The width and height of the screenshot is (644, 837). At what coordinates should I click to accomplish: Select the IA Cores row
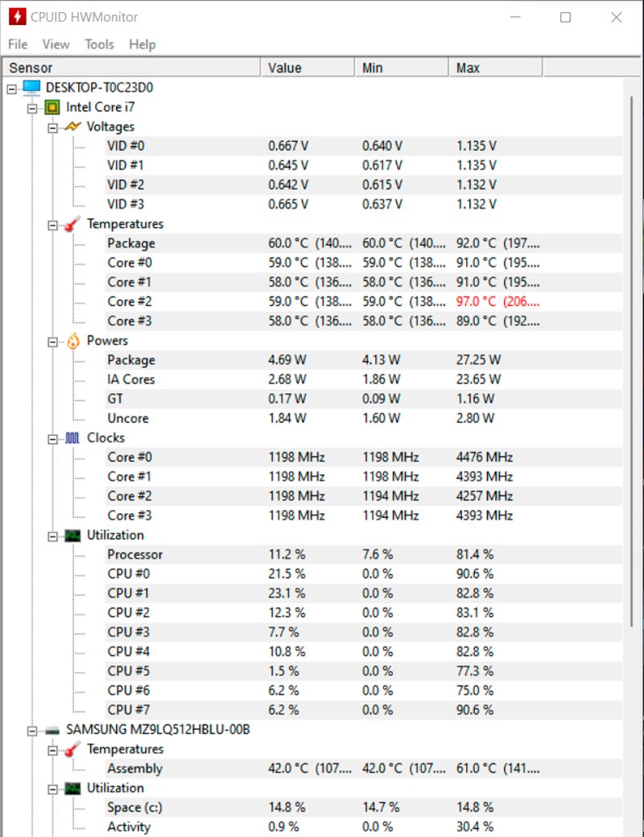pyautogui.click(x=364, y=379)
